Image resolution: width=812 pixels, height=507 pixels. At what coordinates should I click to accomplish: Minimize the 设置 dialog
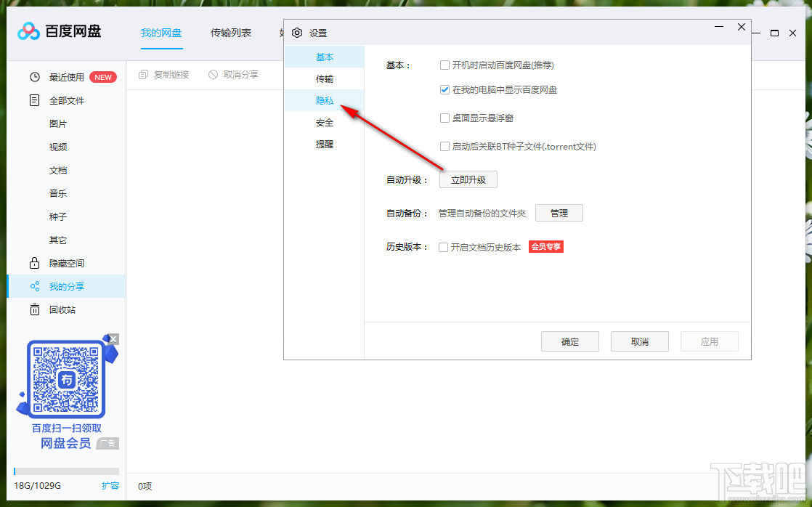tap(719, 27)
